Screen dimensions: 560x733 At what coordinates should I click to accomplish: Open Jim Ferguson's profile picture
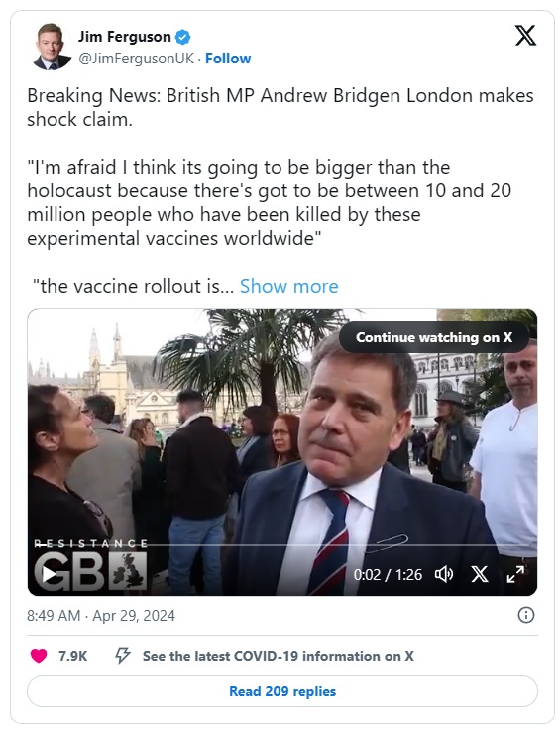(52, 47)
